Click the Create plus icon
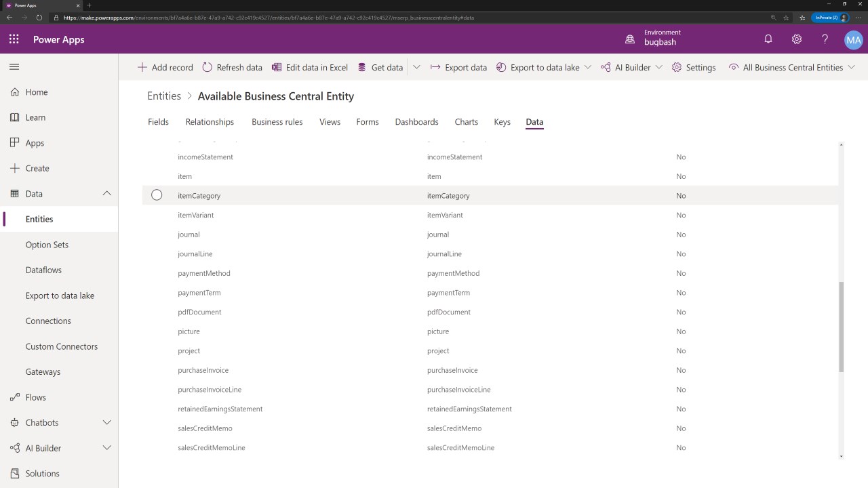 coord(14,168)
